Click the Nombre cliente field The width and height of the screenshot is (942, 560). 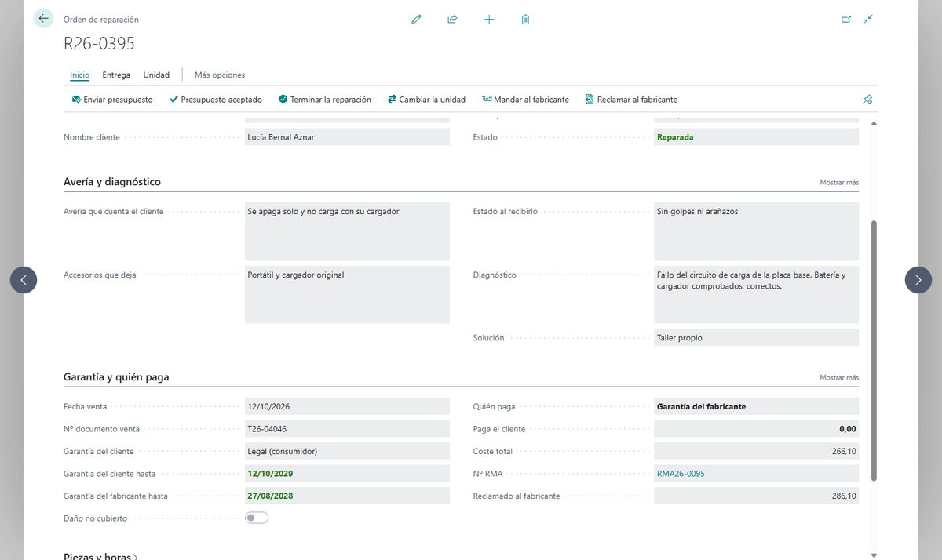click(347, 137)
